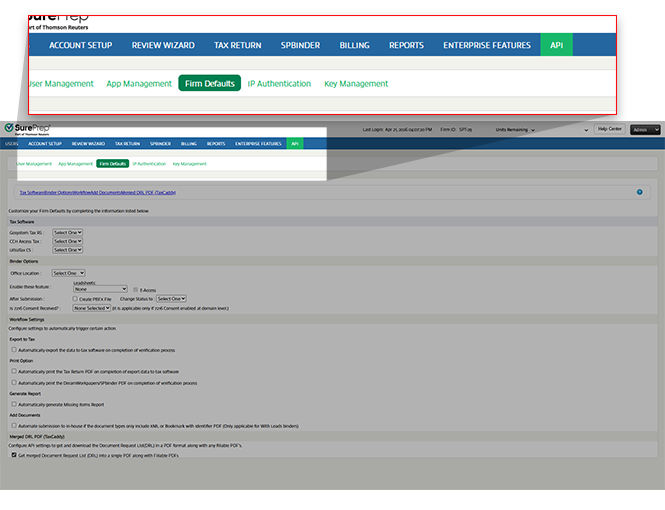Open the unlabeled chevron dropdown beside Help Center
Screen dimensions: 665x510
click(x=586, y=130)
